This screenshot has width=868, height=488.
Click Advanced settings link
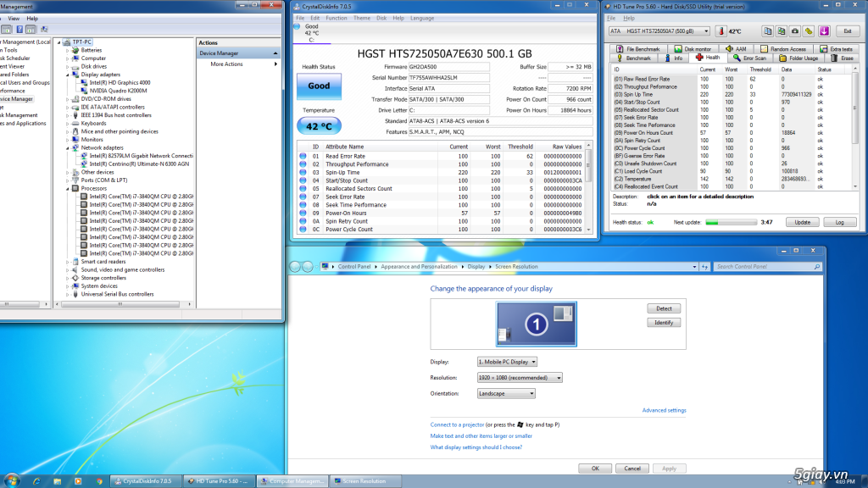(664, 411)
